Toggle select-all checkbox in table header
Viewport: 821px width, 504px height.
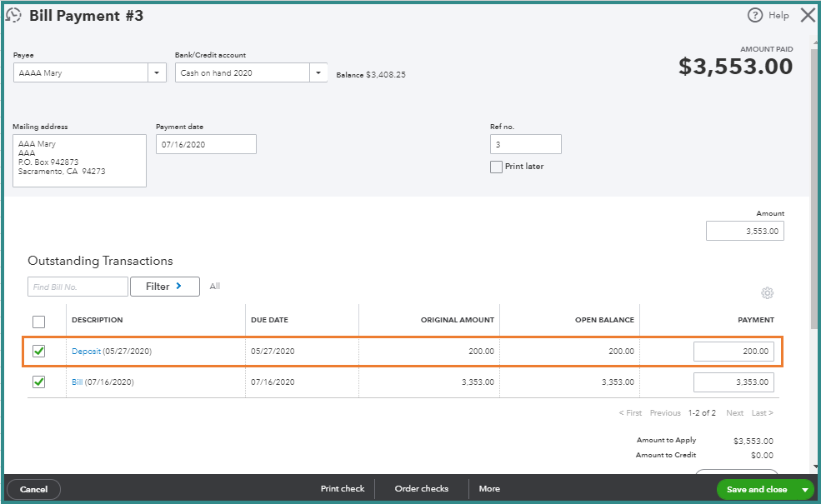coord(38,322)
